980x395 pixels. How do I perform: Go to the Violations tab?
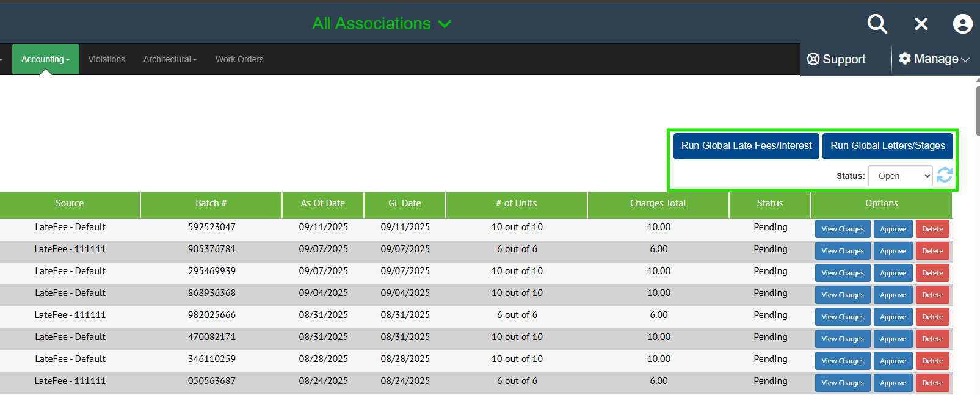[106, 59]
